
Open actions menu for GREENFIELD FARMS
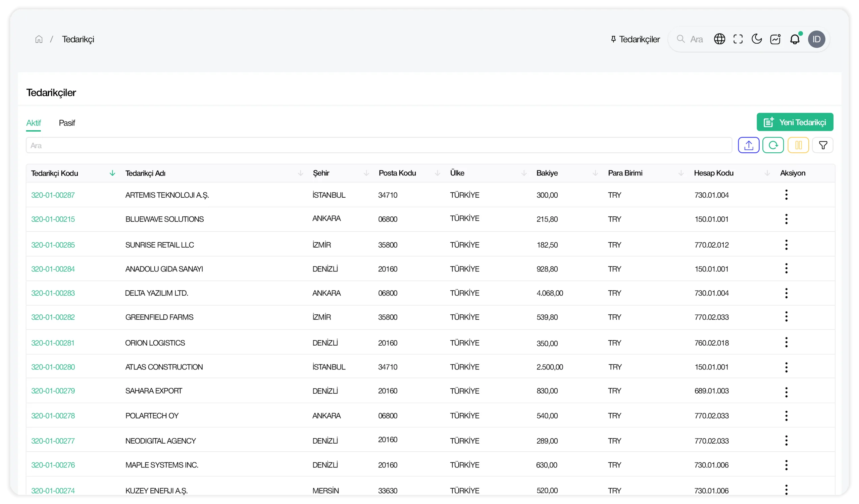click(787, 317)
